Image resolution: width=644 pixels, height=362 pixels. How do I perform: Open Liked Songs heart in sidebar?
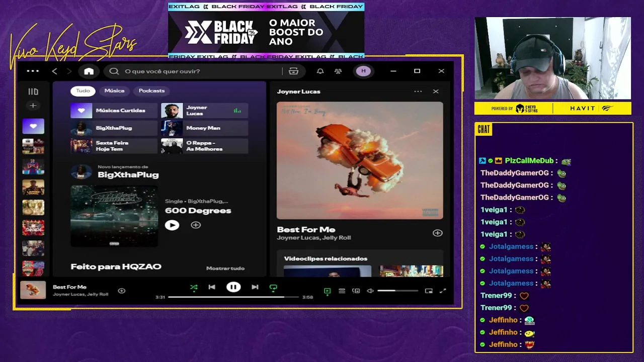click(33, 126)
